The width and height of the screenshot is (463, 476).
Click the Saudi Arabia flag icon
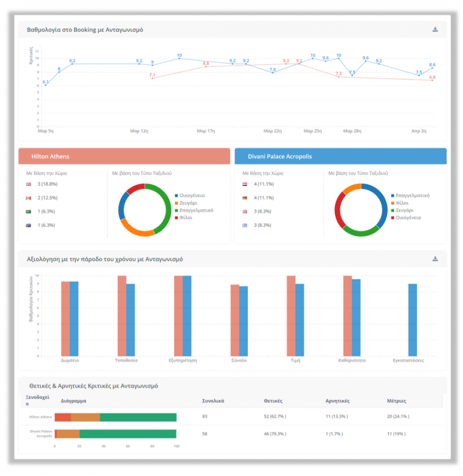pyautogui.click(x=28, y=211)
